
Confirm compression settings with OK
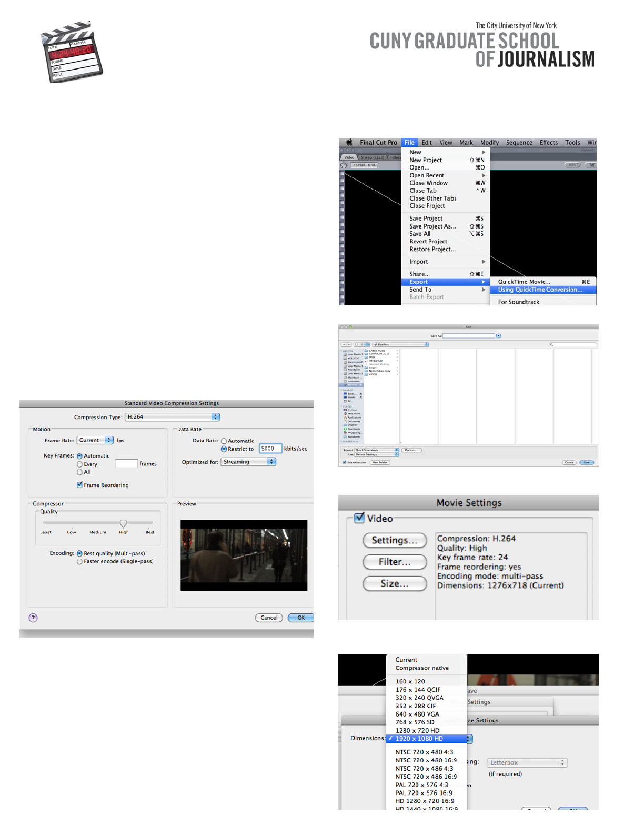tap(300, 618)
